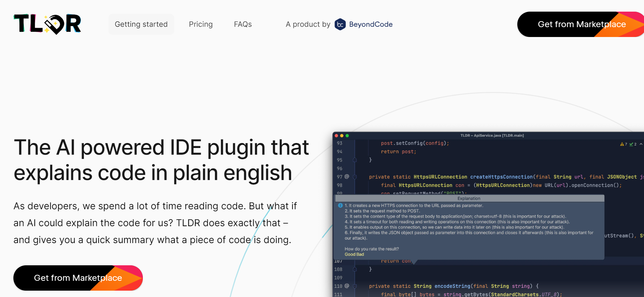Click the yellow minimize dot in IDE screenshot

pos(342,136)
